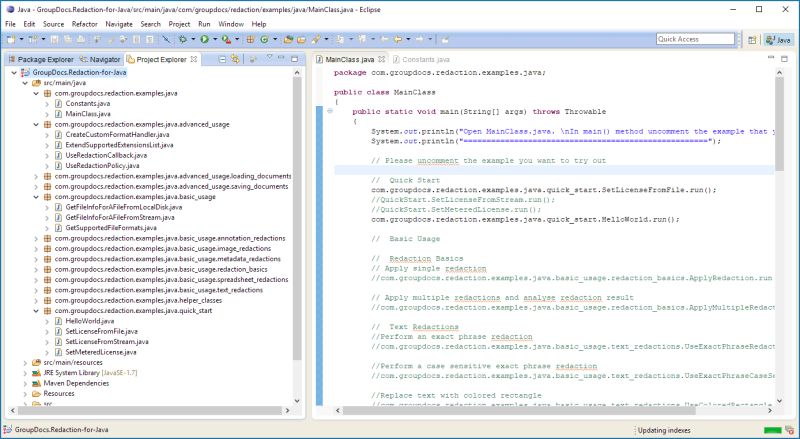
Task: Click the 'Updating indexes' status text
Action: click(x=664, y=430)
